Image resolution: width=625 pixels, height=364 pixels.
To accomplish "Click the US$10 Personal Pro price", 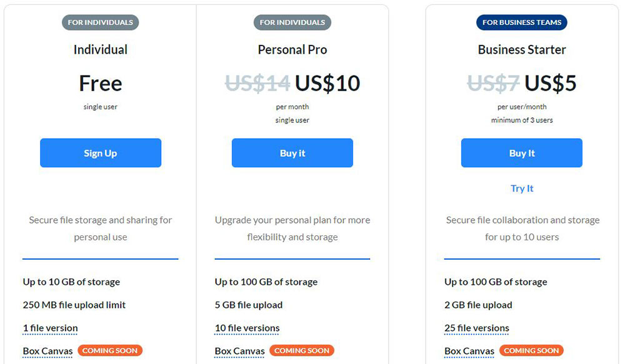I will 327,84.
